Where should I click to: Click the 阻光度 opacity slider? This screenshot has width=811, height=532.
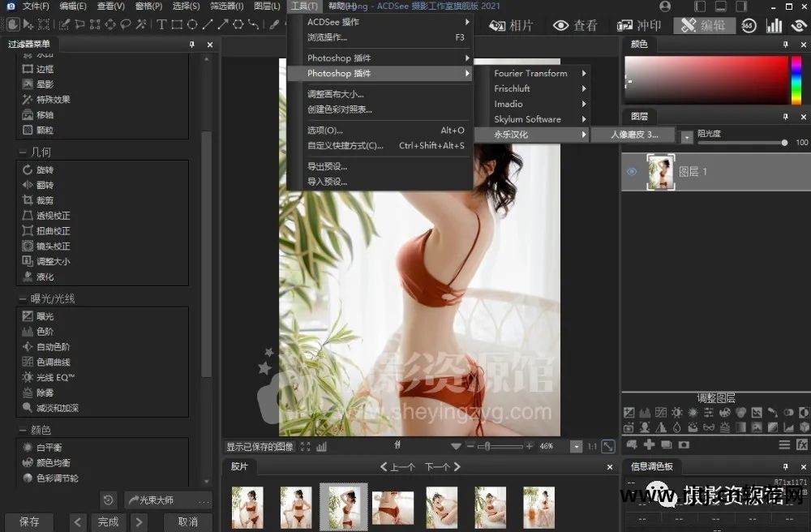click(x=741, y=143)
